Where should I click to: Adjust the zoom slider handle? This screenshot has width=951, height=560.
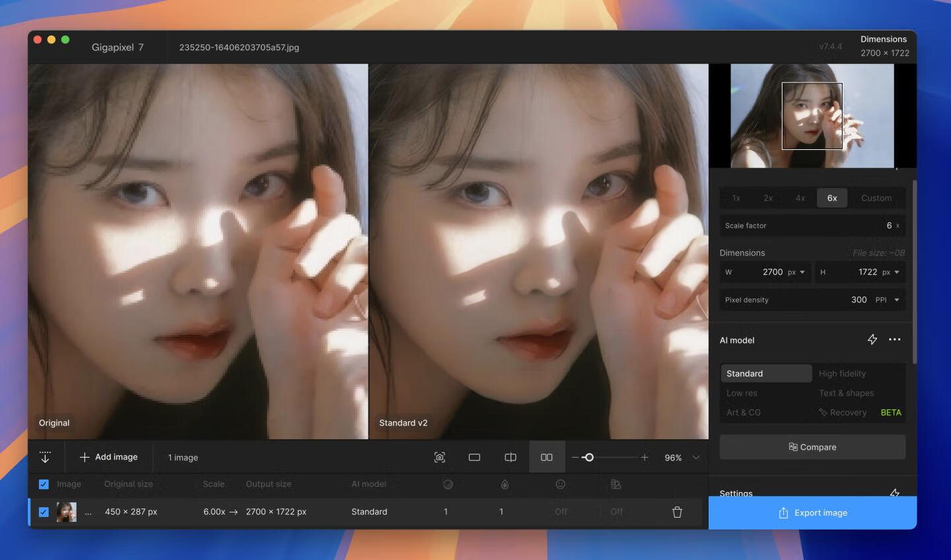pyautogui.click(x=588, y=457)
